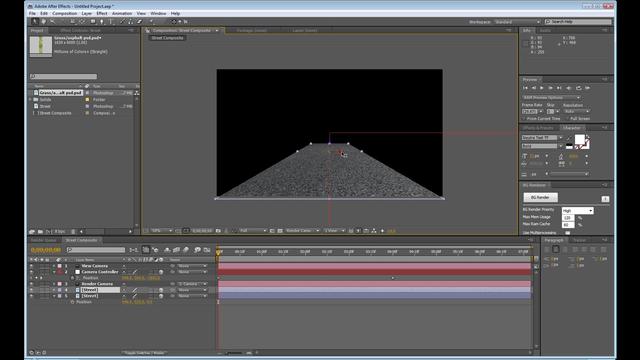
Task: Click the black color swatch in Character
Action: pos(569,146)
